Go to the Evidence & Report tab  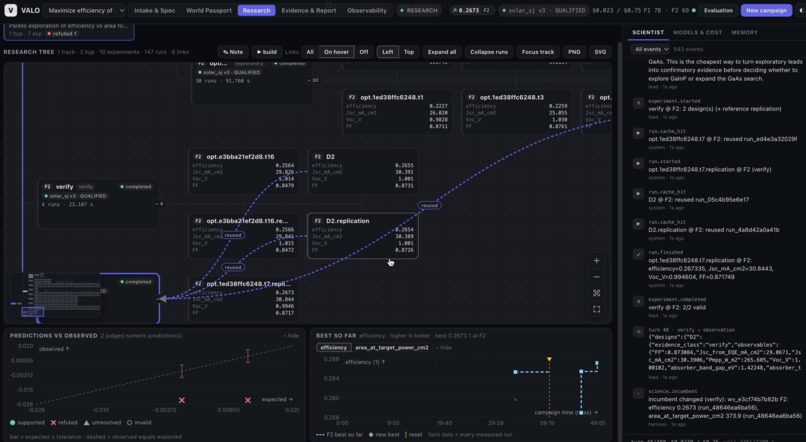click(x=308, y=10)
